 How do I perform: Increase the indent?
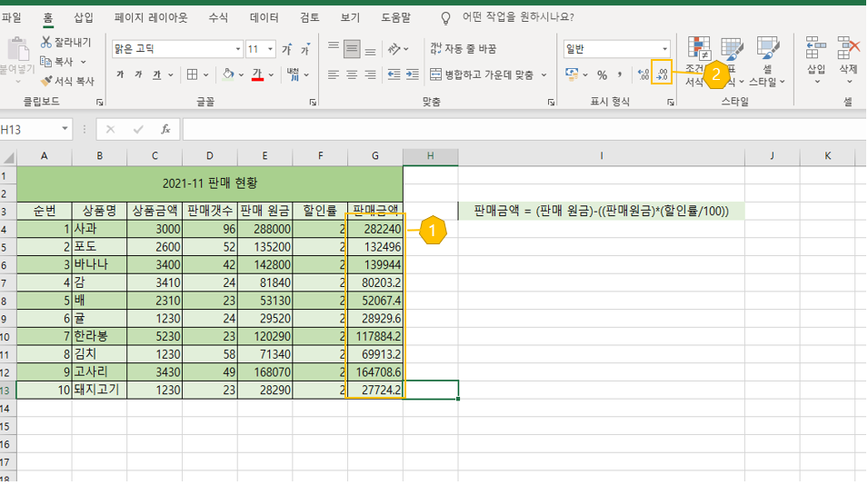(x=413, y=74)
